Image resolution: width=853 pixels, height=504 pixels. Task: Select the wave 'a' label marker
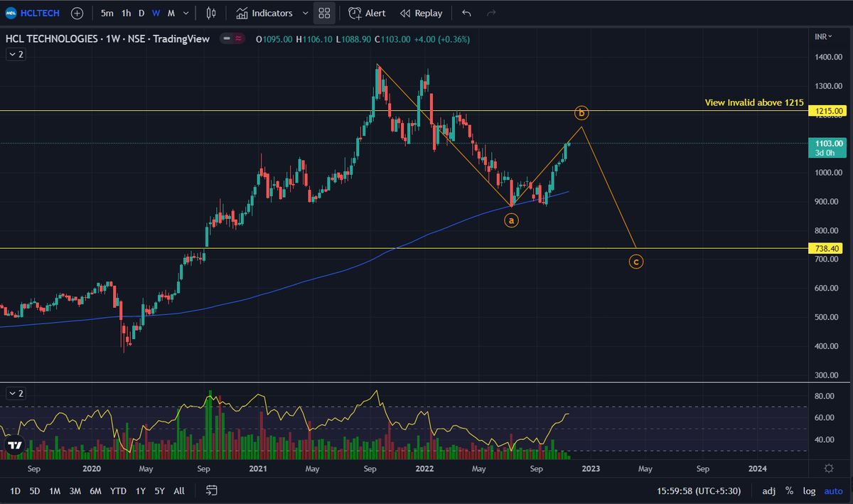click(511, 220)
